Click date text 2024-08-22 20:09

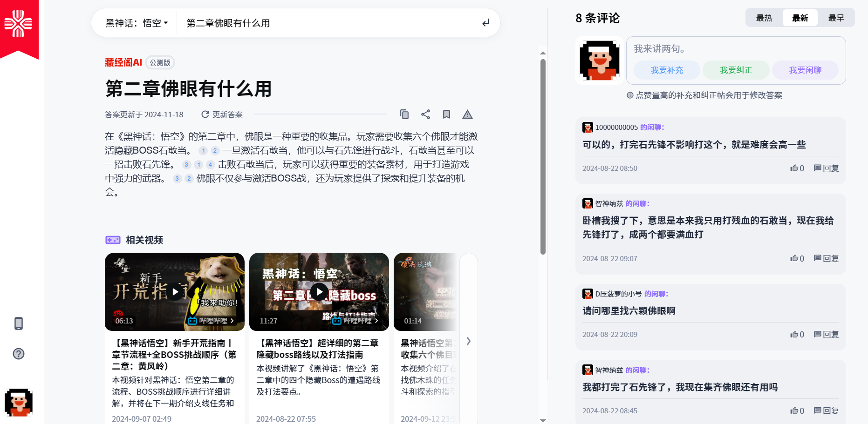point(610,334)
